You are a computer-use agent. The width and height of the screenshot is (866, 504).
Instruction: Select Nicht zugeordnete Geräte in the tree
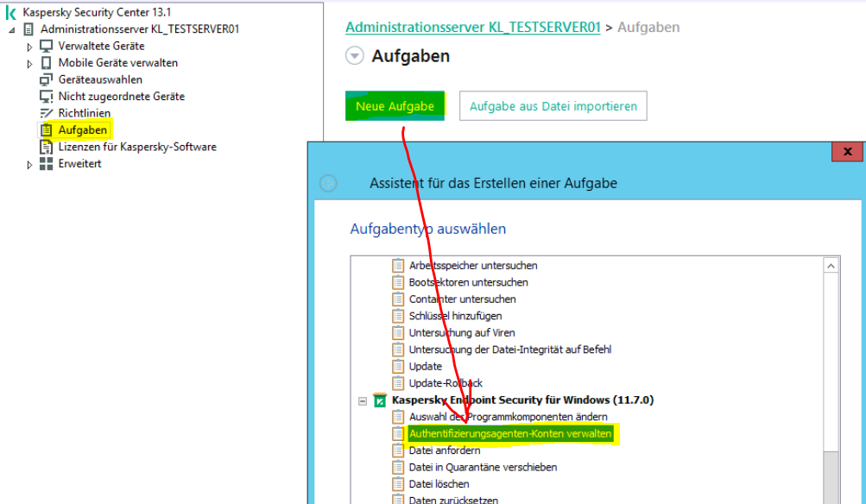pyautogui.click(x=122, y=97)
